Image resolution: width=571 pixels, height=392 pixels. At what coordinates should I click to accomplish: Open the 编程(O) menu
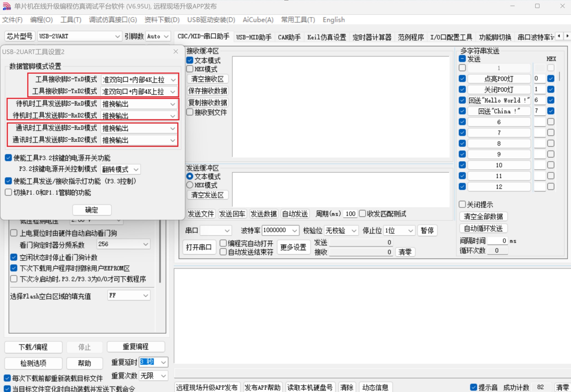[41, 20]
